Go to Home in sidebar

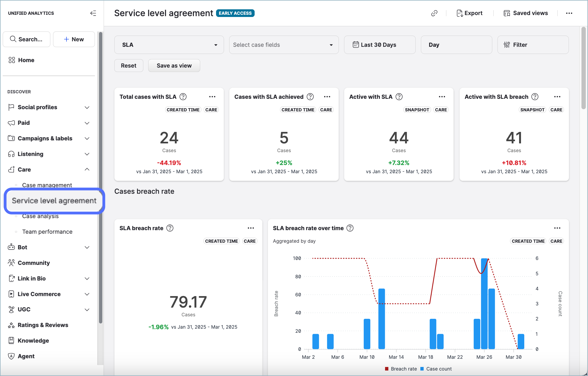pos(26,60)
